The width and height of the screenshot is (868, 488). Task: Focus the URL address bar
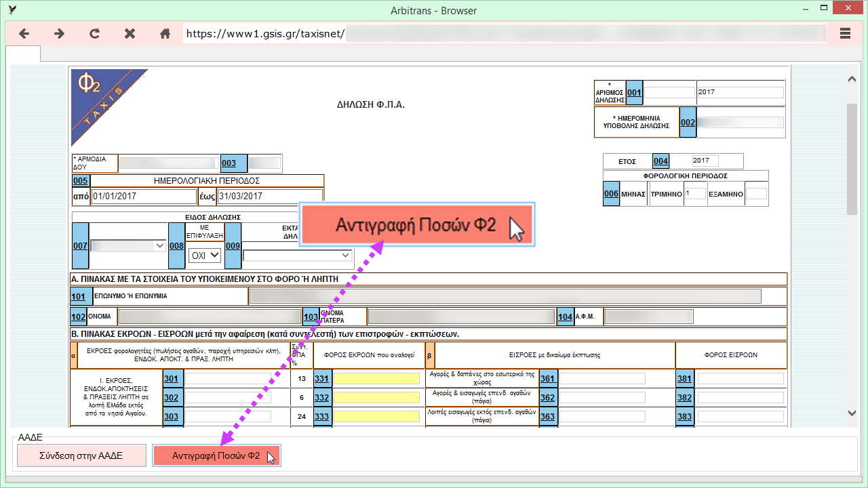pyautogui.click(x=505, y=33)
